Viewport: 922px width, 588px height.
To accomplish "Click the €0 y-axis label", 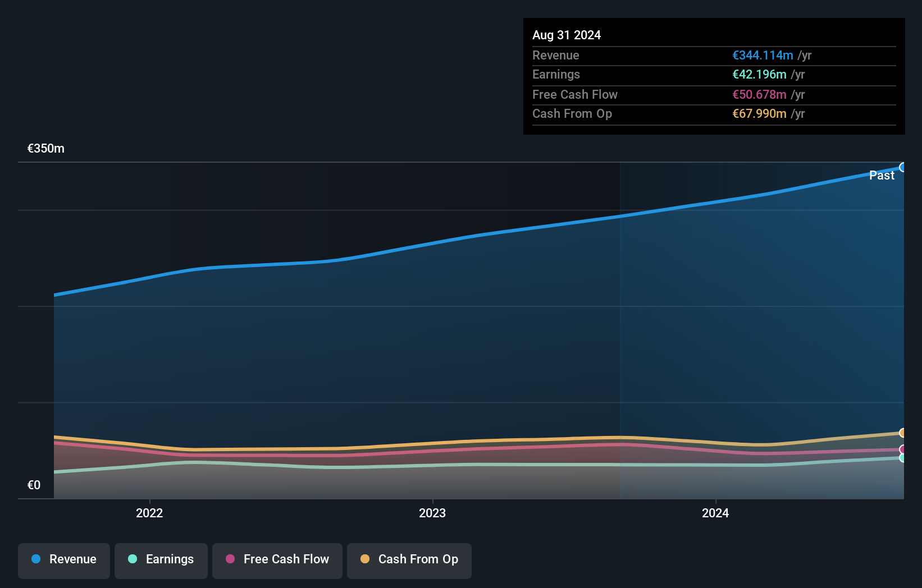I will [34, 485].
